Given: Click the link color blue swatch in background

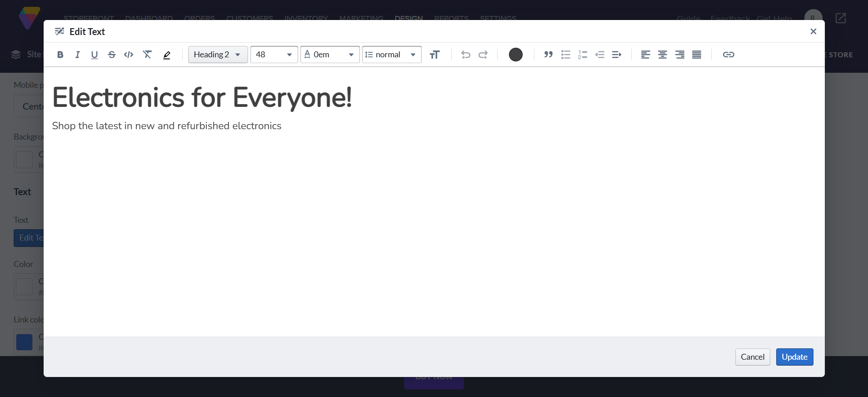Looking at the screenshot, I should pyautogui.click(x=25, y=342).
